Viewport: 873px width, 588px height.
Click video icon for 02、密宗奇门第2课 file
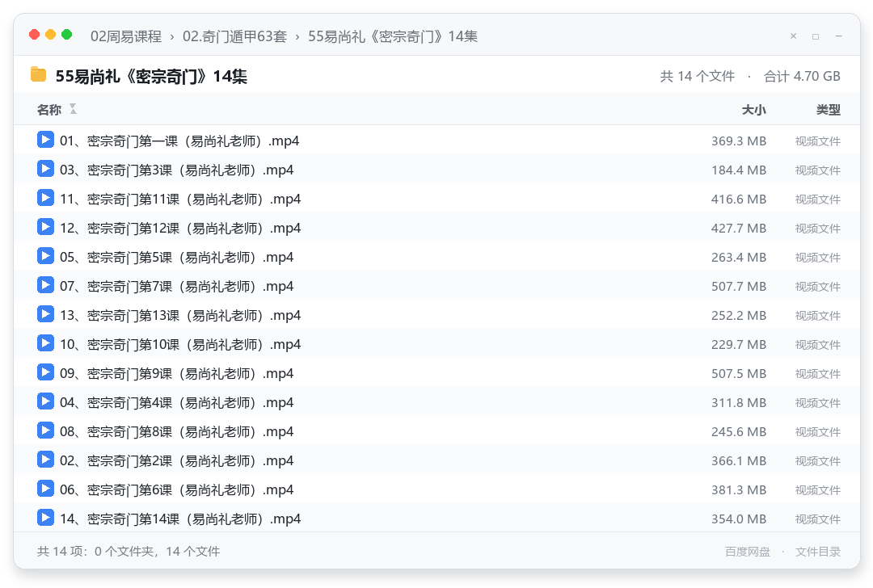coord(45,460)
